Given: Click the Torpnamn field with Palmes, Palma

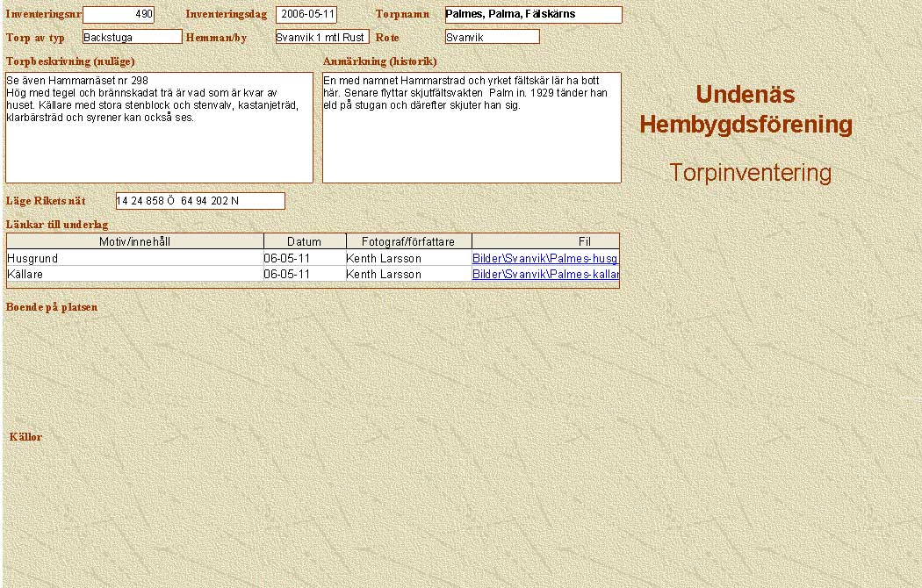Looking at the screenshot, I should pos(533,15).
